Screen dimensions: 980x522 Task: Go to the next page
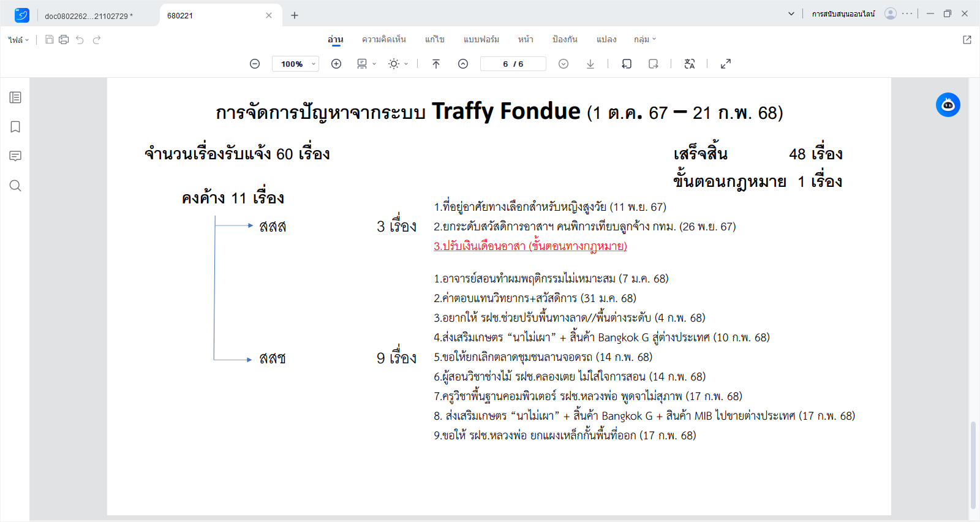(x=563, y=64)
